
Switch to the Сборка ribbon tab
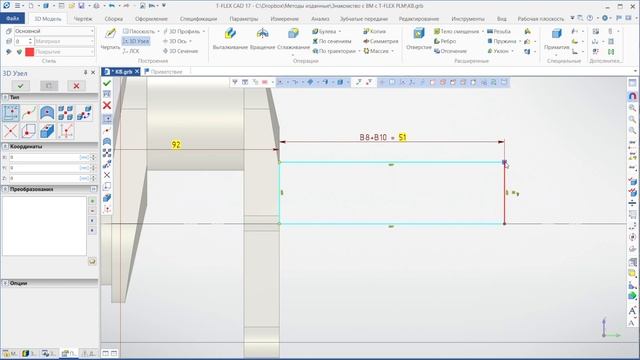tap(113, 19)
